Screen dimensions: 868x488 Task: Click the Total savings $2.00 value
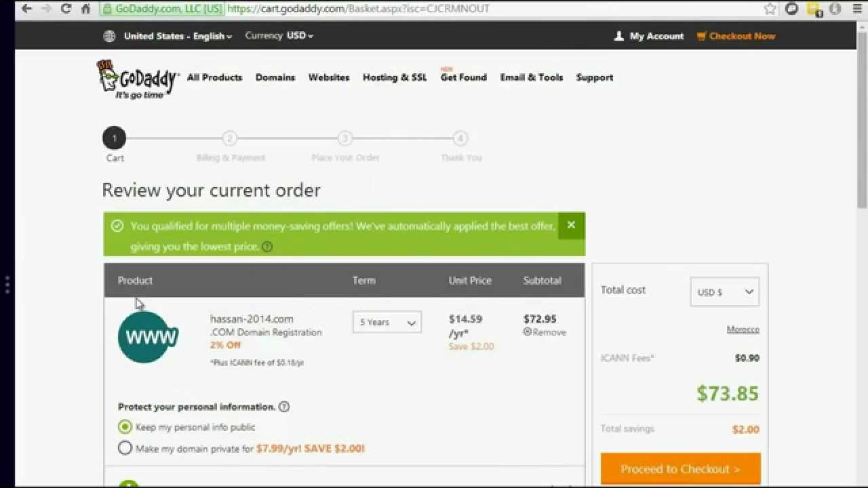tap(746, 429)
